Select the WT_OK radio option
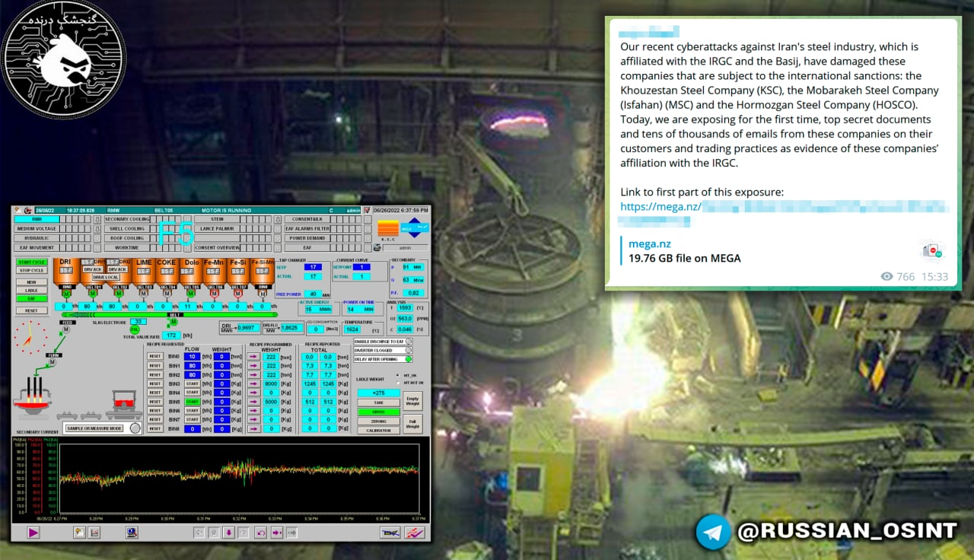 pyautogui.click(x=397, y=375)
